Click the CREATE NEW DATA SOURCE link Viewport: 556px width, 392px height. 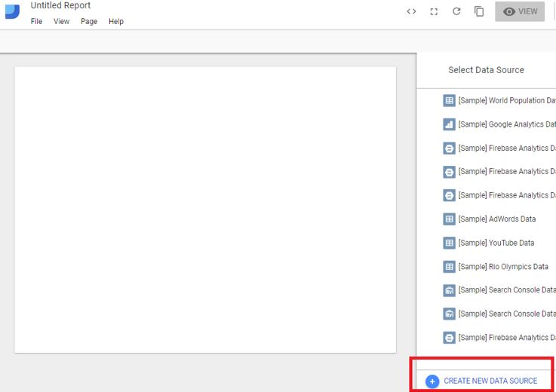[490, 381]
